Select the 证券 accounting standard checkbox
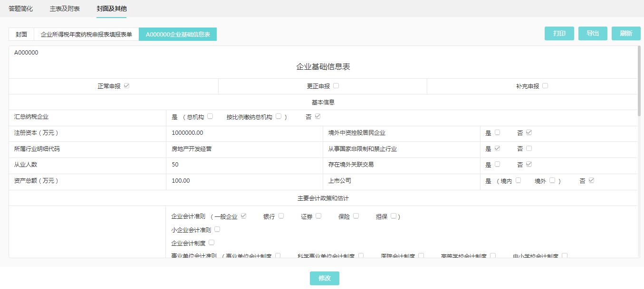The image size is (644, 289). (x=318, y=216)
